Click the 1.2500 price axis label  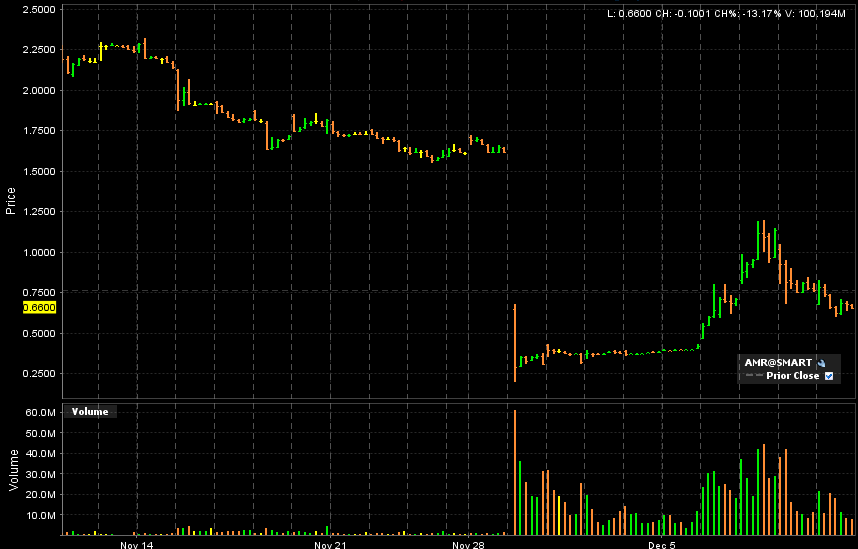click(39, 212)
